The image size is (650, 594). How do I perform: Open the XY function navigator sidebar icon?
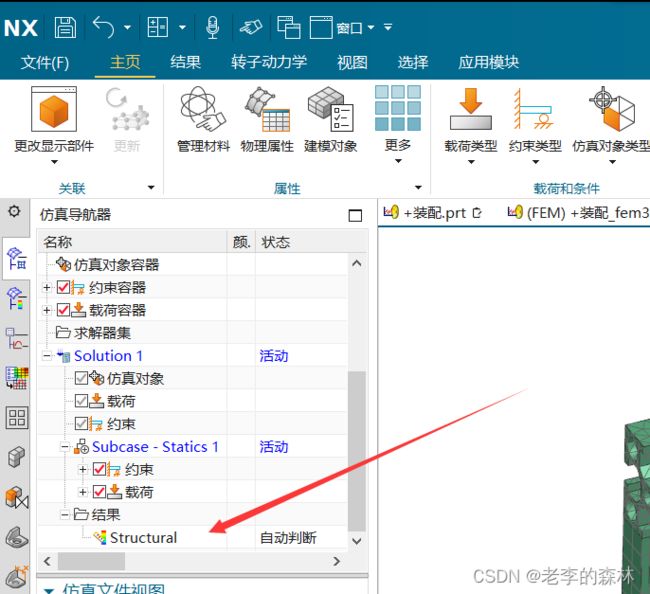point(16,338)
